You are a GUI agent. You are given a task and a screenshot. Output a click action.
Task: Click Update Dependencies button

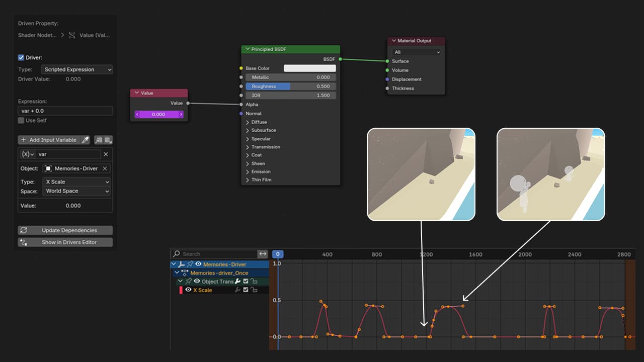(x=65, y=230)
